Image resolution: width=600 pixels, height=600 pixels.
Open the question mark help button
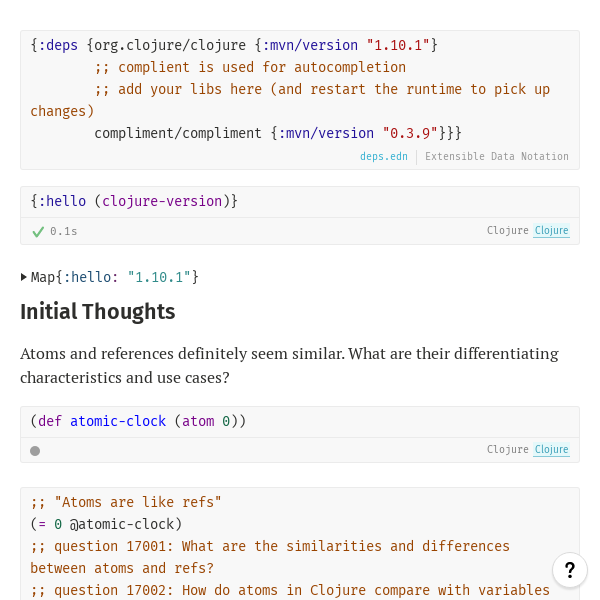569,570
